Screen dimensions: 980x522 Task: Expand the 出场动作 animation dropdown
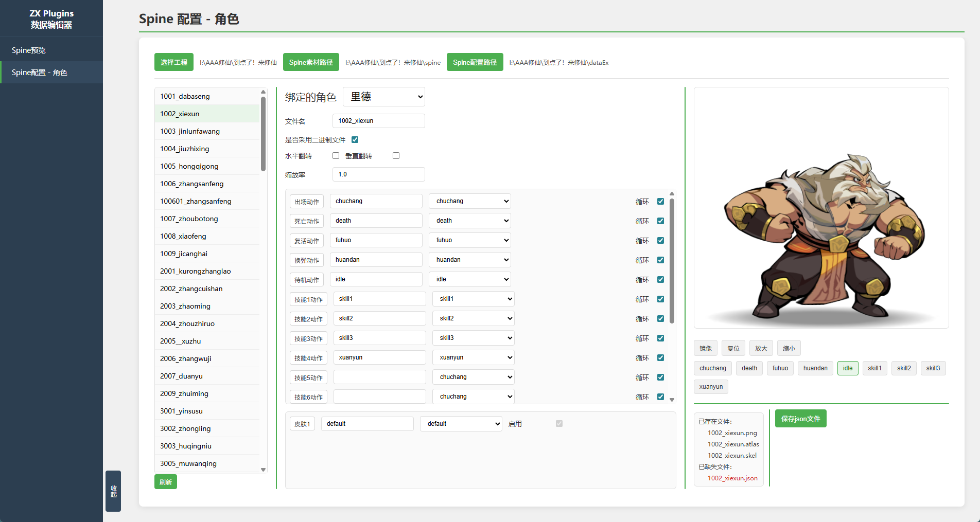[x=470, y=201]
